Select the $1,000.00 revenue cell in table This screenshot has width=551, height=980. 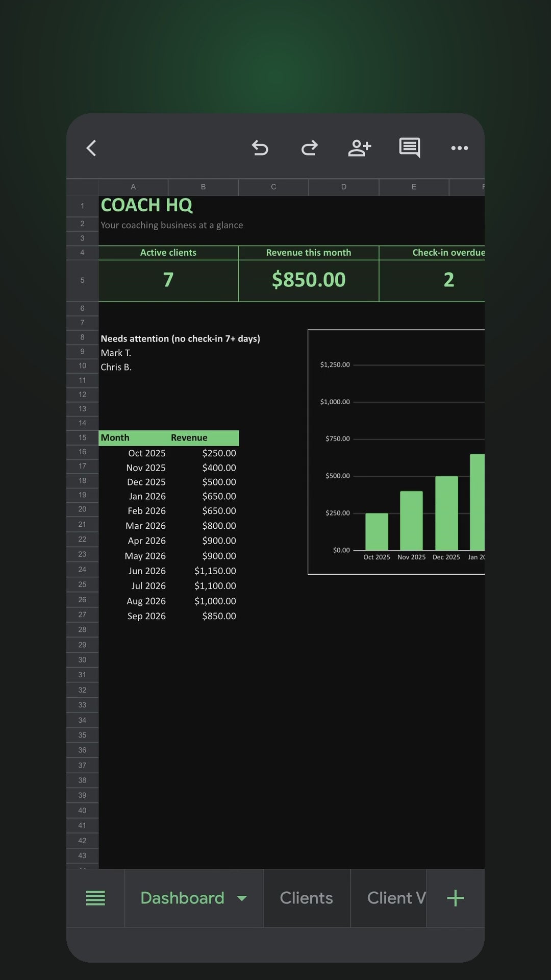tap(203, 601)
